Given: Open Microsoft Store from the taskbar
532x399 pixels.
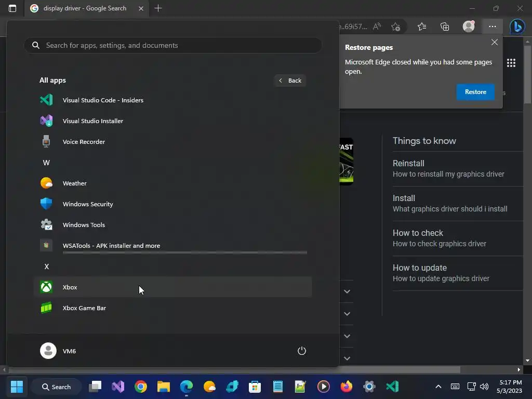Looking at the screenshot, I should click(255, 387).
